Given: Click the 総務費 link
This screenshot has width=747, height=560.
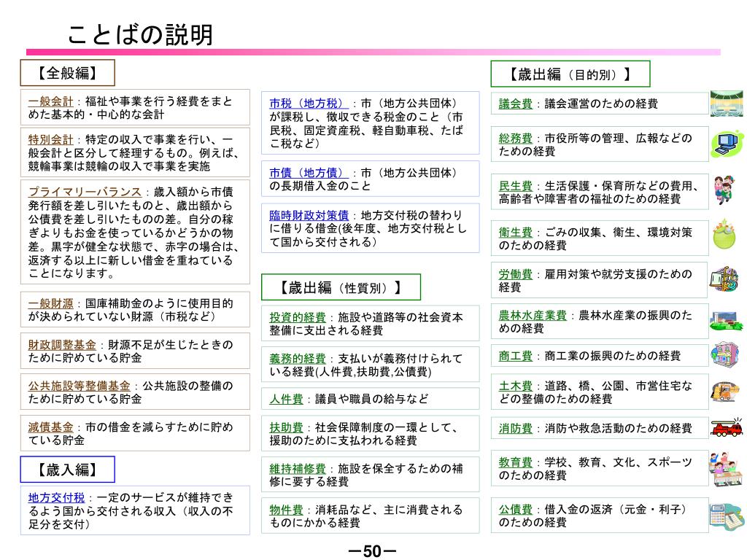Looking at the screenshot, I should (516, 139).
